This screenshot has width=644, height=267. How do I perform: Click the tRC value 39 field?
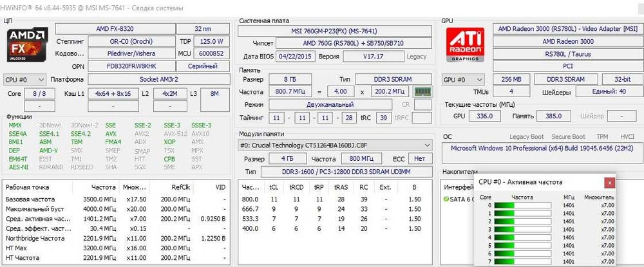pos(384,118)
